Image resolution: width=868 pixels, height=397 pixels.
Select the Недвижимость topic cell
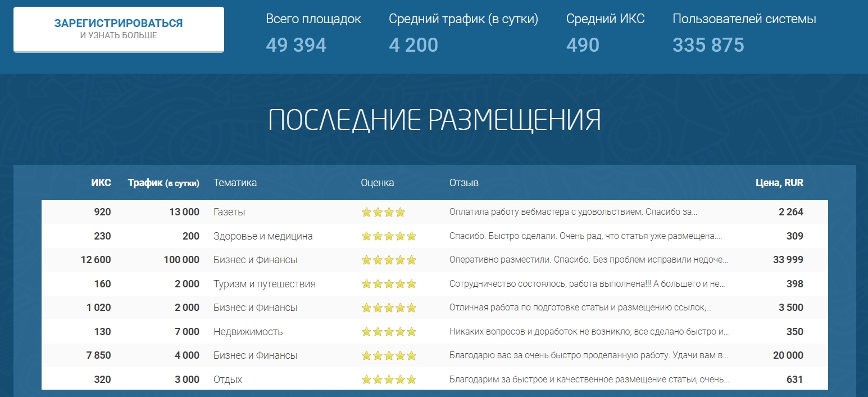point(248,332)
